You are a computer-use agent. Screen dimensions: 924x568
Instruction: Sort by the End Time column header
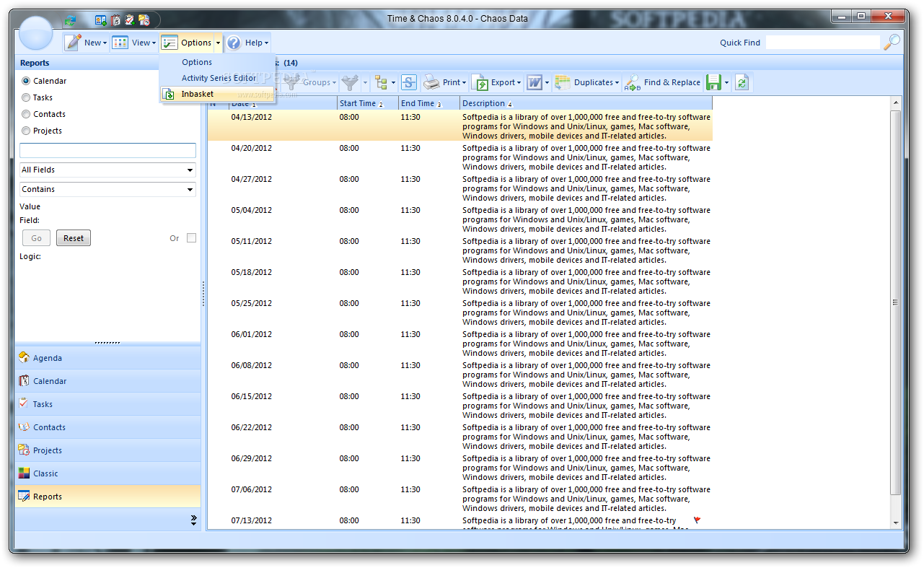point(429,103)
